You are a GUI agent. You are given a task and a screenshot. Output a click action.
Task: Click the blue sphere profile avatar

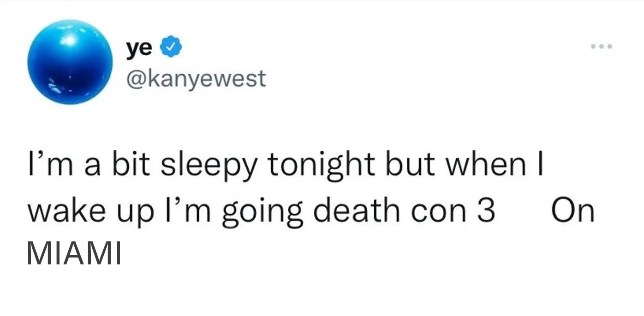coord(70,62)
